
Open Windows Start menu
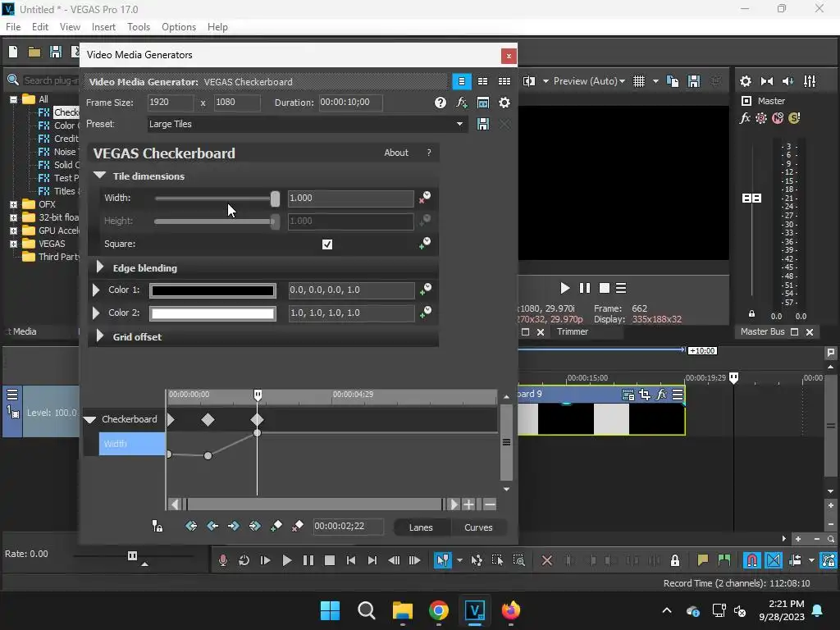(x=330, y=610)
